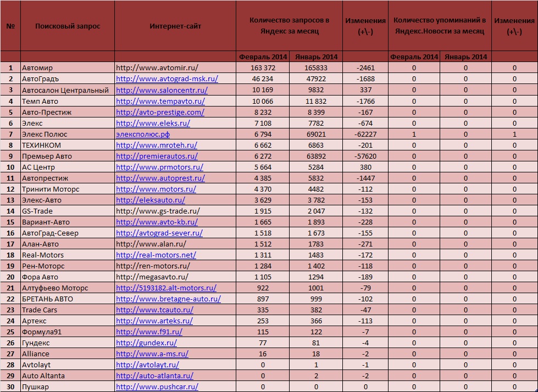
Task: Click the change value -57620
Action: click(365, 156)
